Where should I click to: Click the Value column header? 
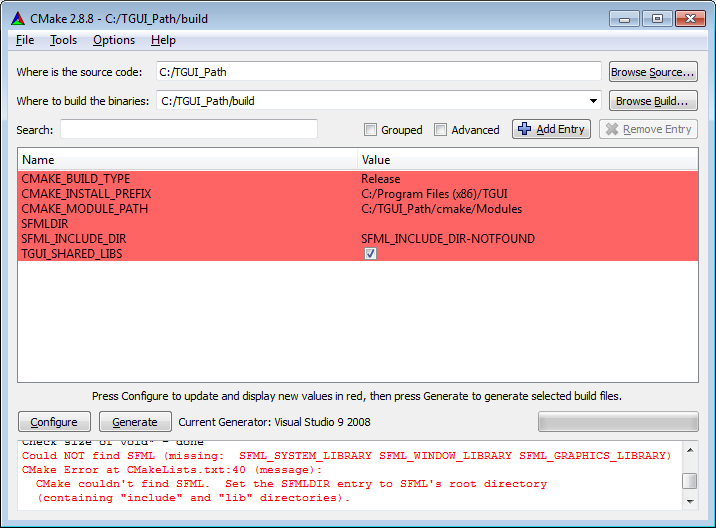[x=527, y=160]
